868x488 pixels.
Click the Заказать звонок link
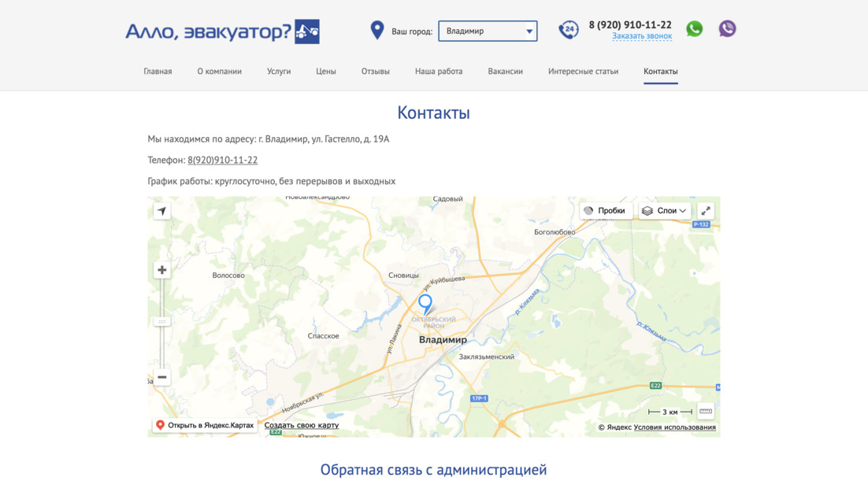pyautogui.click(x=642, y=36)
